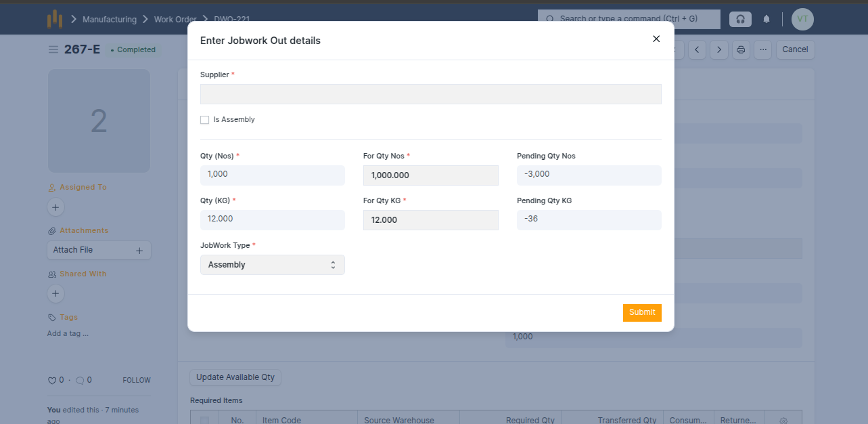
Task: Close the Jobwork Out details dialog
Action: pos(656,39)
